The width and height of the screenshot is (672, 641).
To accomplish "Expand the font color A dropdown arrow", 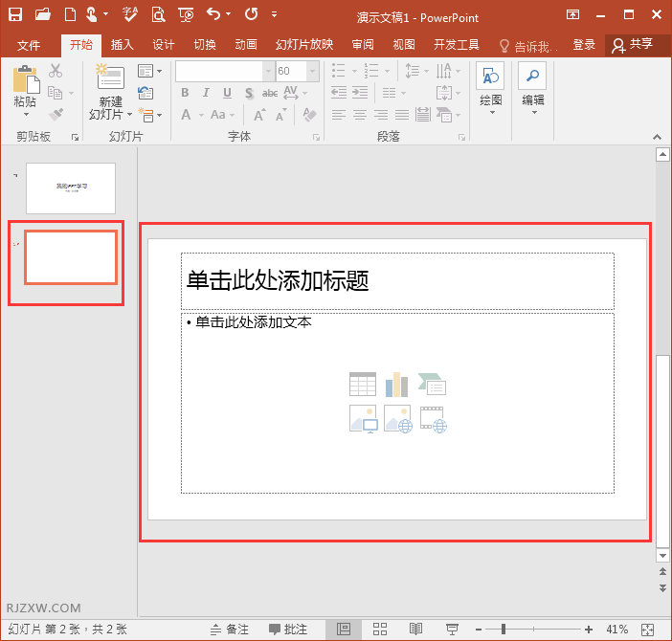I will [201, 115].
